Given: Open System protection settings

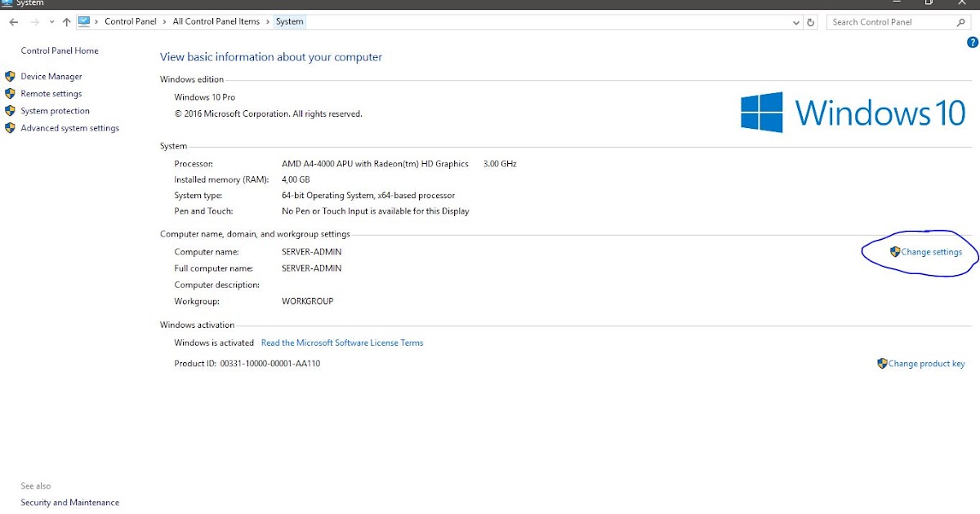Looking at the screenshot, I should coord(55,110).
